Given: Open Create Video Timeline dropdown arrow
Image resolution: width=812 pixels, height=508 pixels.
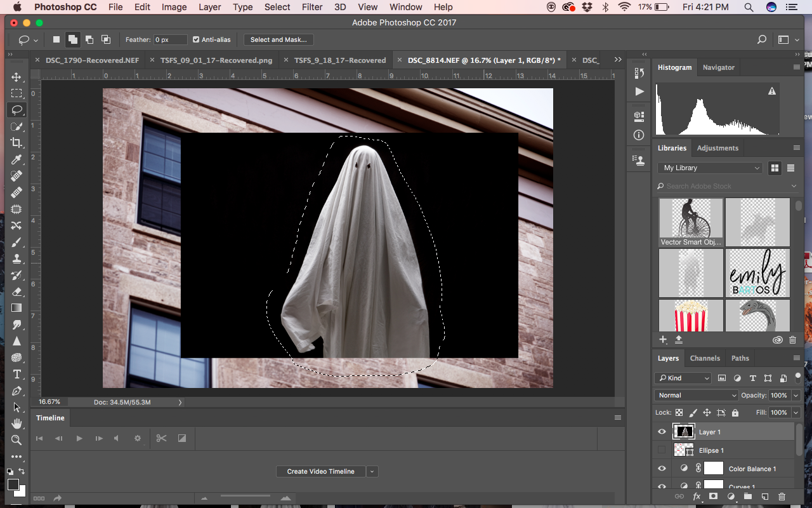Looking at the screenshot, I should click(372, 471).
